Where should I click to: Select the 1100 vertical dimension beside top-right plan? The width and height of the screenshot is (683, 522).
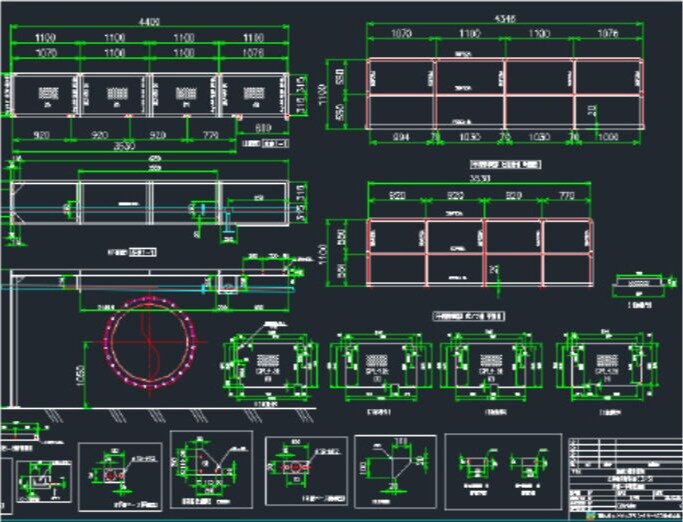click(x=324, y=95)
